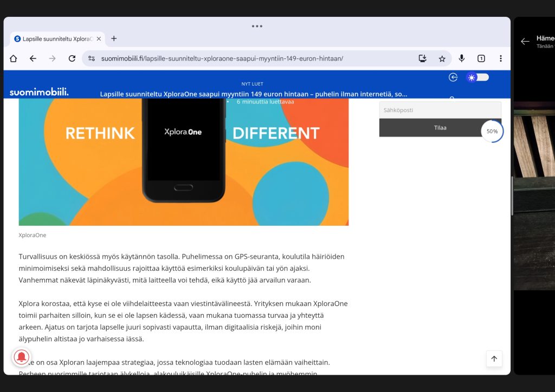Click the red notification bell button
The height and width of the screenshot is (392, 555).
22,357
